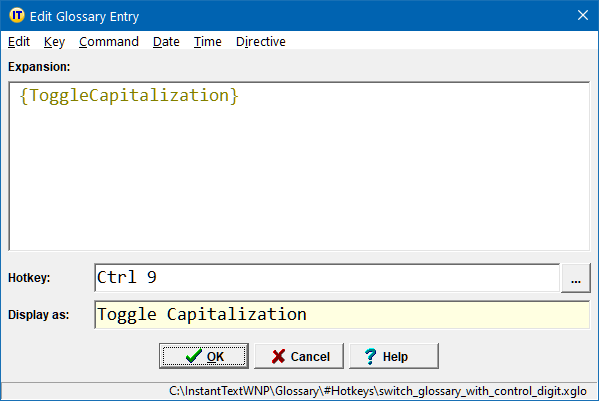
Task: Open the Command menu
Action: (109, 41)
